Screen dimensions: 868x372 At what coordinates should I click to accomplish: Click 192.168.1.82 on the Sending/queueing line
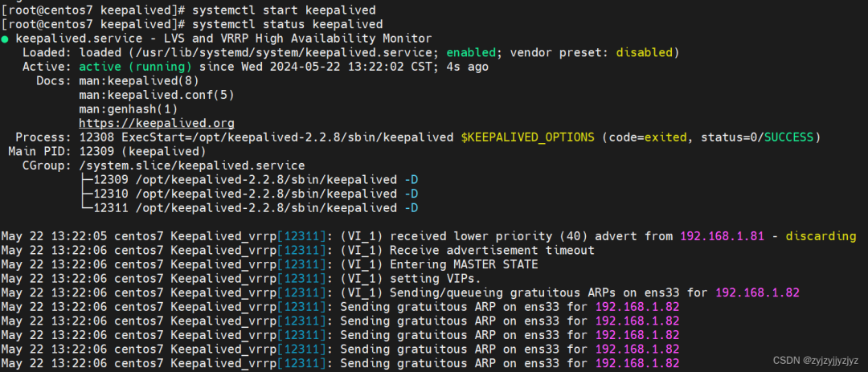757,292
